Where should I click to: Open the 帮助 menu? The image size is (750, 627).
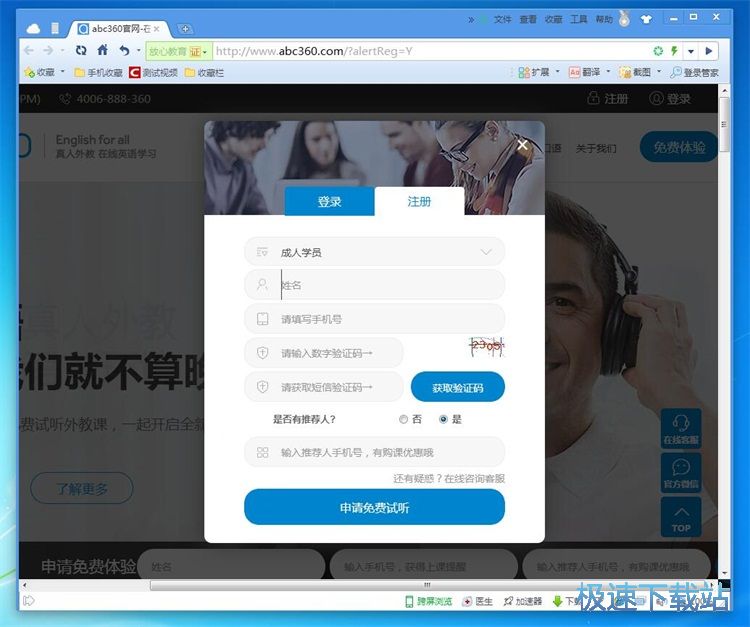click(x=604, y=19)
